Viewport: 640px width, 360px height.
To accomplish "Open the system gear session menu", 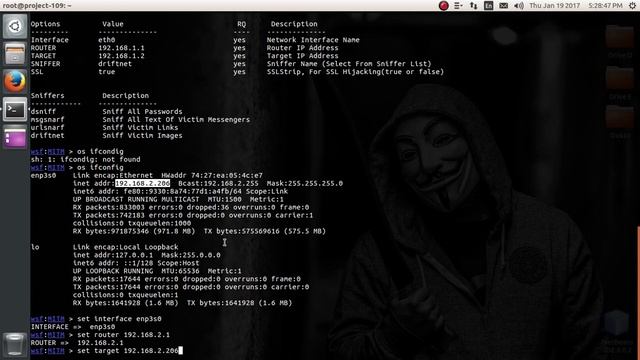I will (632, 5).
